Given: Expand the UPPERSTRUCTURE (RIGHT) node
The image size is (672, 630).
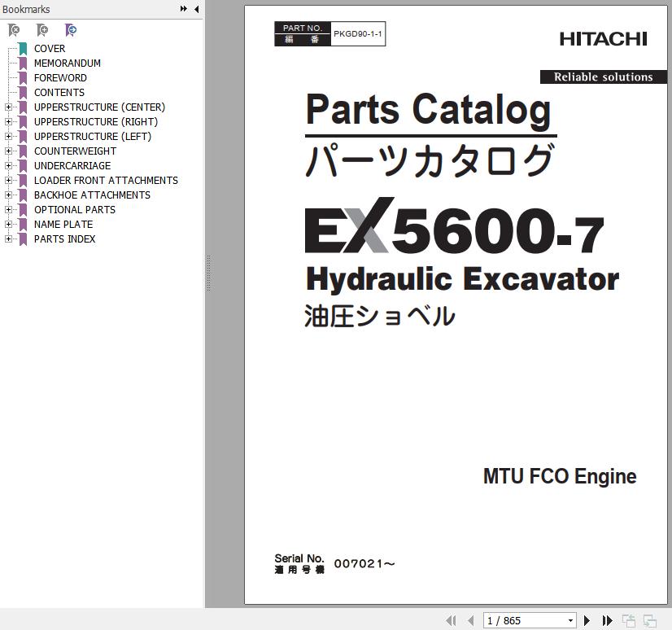Looking at the screenshot, I should pyautogui.click(x=8, y=122).
